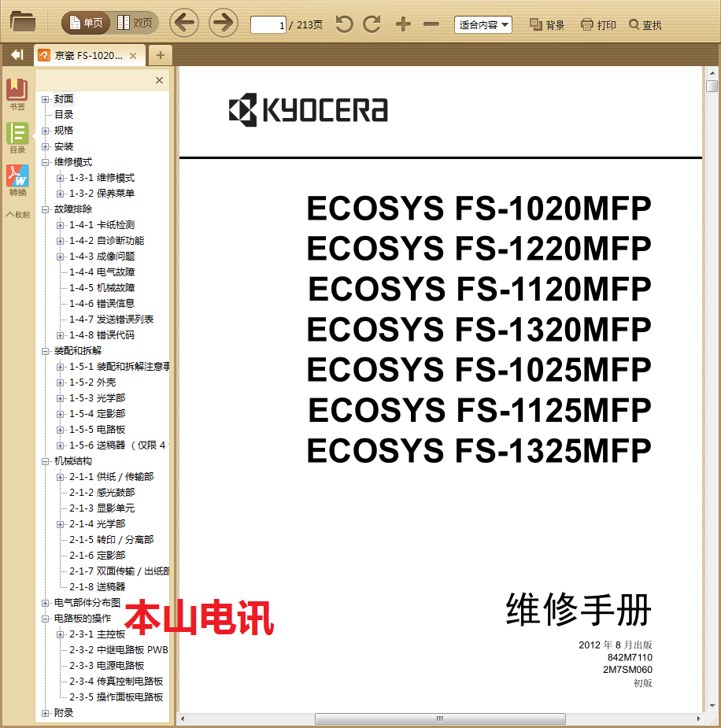Select 1-4-7 发送错误列表 entry
721x728 pixels.
click(x=111, y=320)
